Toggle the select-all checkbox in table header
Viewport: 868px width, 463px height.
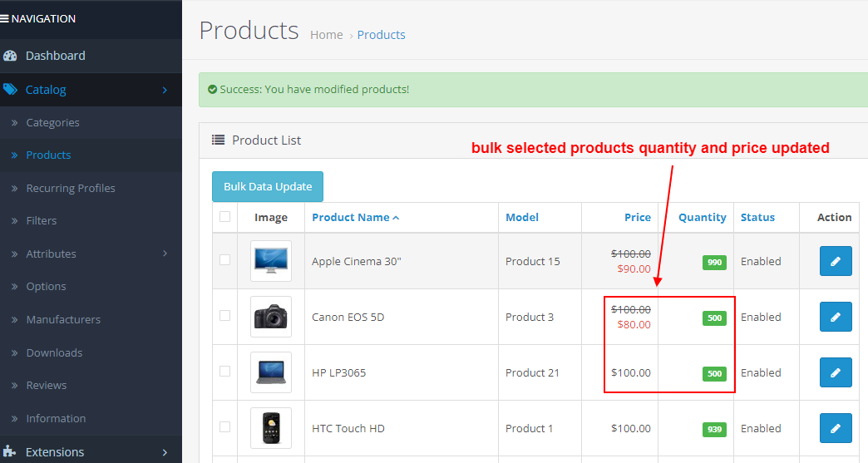tap(224, 217)
